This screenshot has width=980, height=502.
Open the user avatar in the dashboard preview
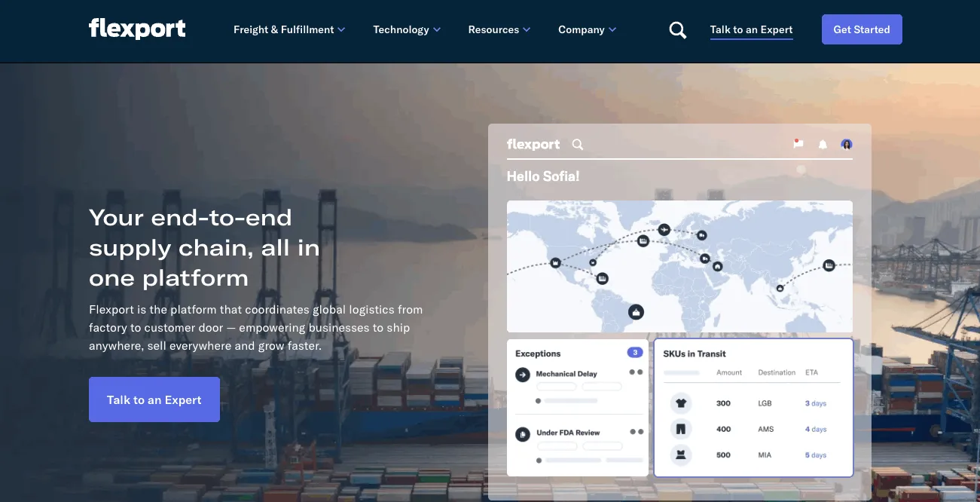click(847, 144)
